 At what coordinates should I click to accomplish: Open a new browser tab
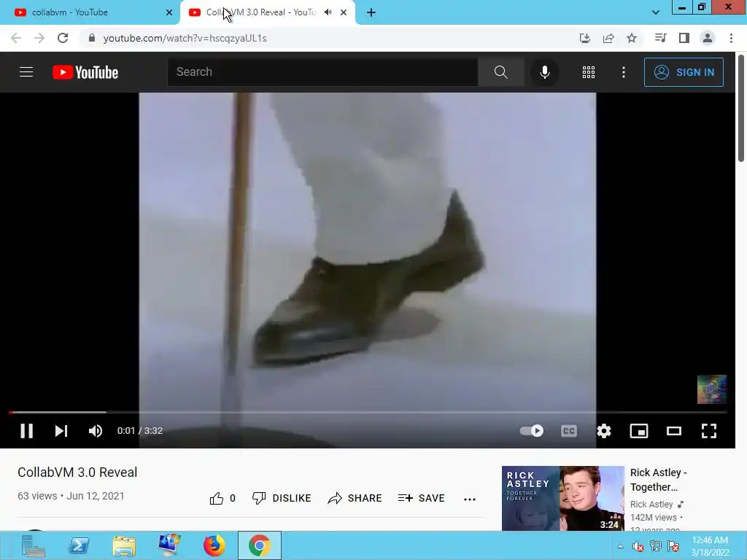click(x=371, y=12)
